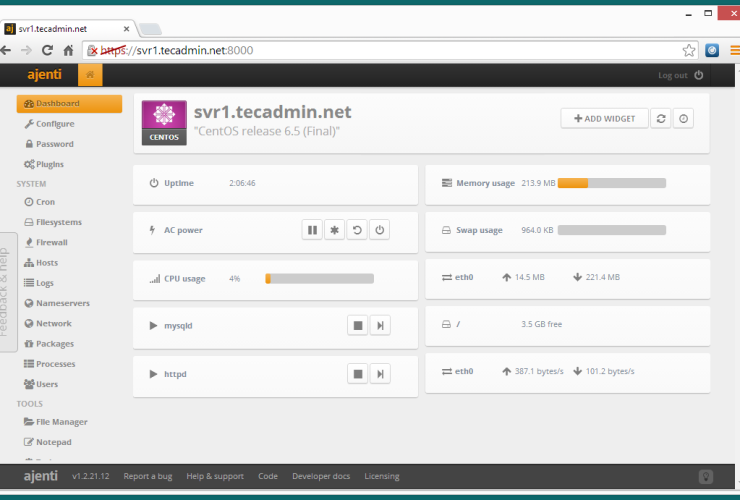This screenshot has width=740, height=500.
Task: Click the Add Widget button
Action: 604,118
